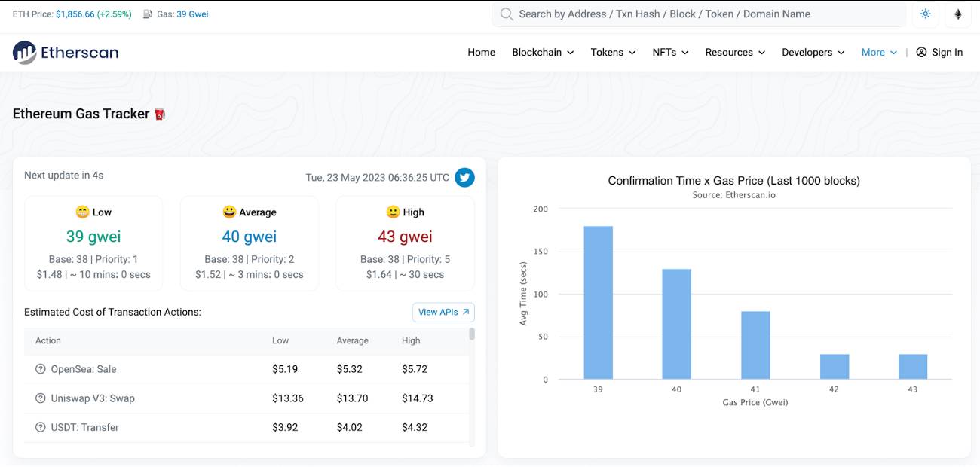
Task: Click the OpenSea: Sale action row label
Action: click(x=84, y=369)
